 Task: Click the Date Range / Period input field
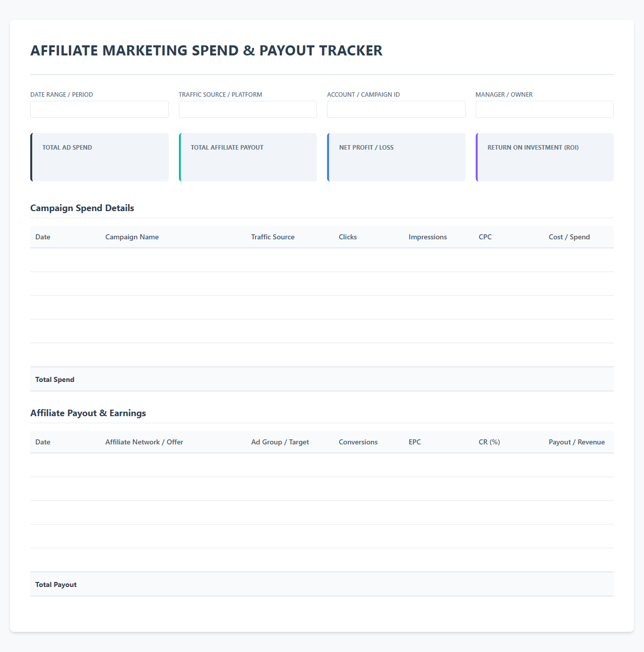click(x=99, y=109)
